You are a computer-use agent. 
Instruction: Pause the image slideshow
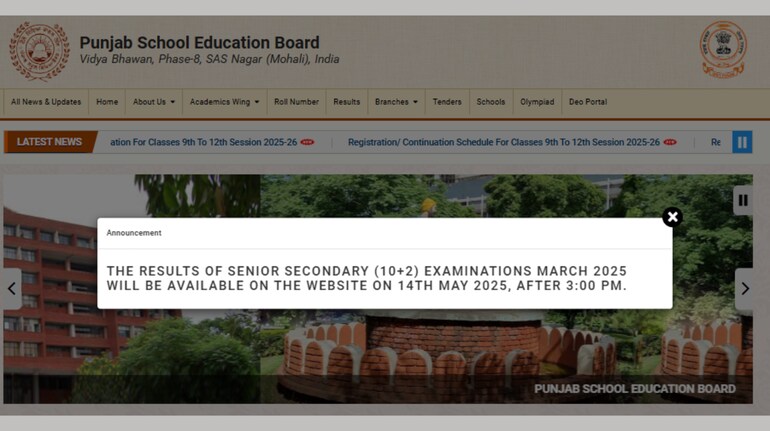tap(743, 200)
